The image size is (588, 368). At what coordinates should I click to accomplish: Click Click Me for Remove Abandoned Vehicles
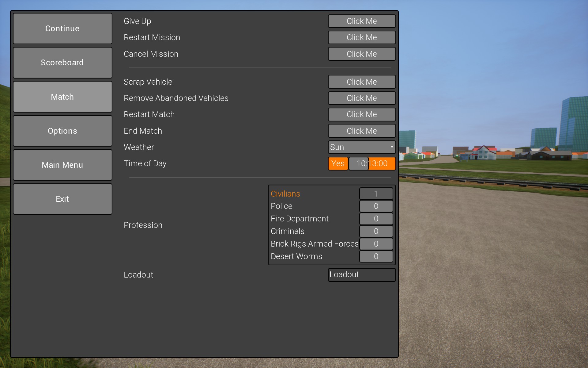click(x=362, y=98)
